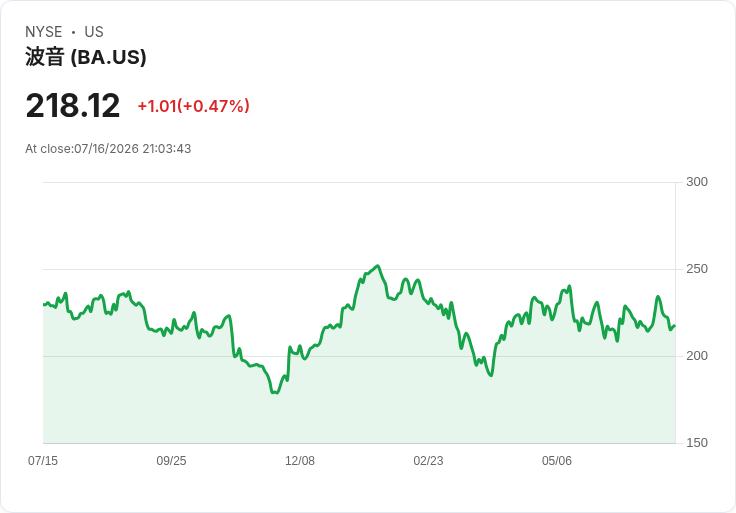Select the 05/06 x-axis date label
736x513 pixels.
[x=557, y=461]
